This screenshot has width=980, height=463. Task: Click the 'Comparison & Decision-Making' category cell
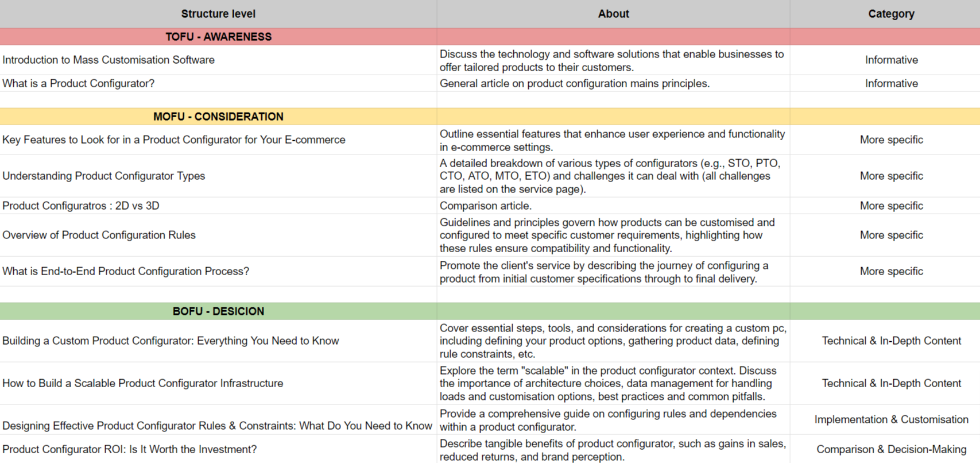[890, 449]
